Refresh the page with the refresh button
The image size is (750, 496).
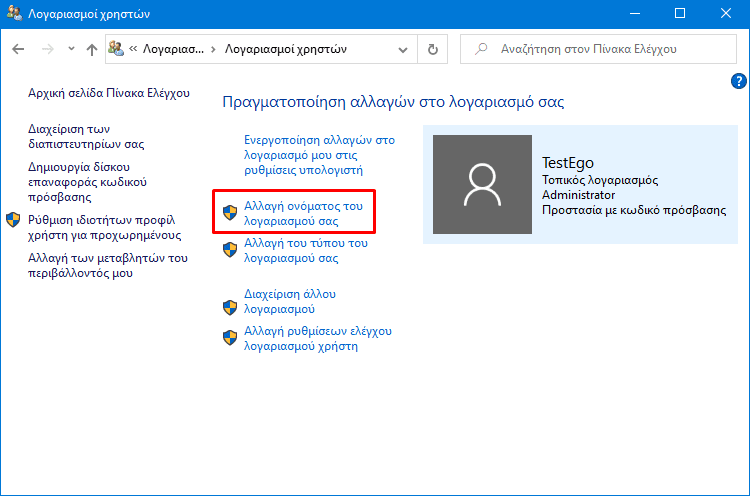tap(432, 49)
